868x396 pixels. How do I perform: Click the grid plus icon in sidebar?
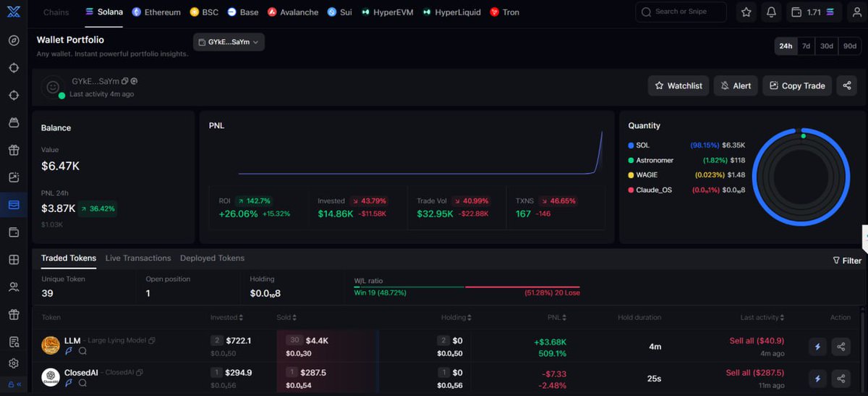pyautogui.click(x=14, y=259)
